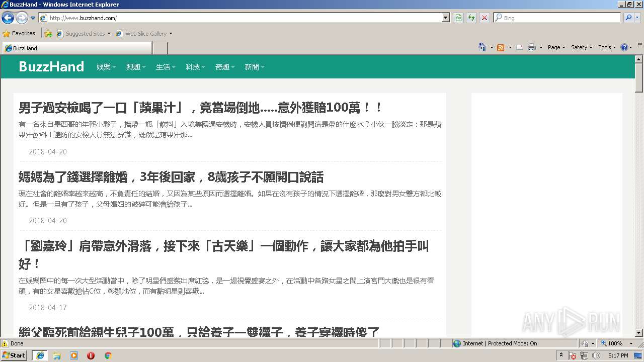Click Action Center flag tray icon

[573, 355]
